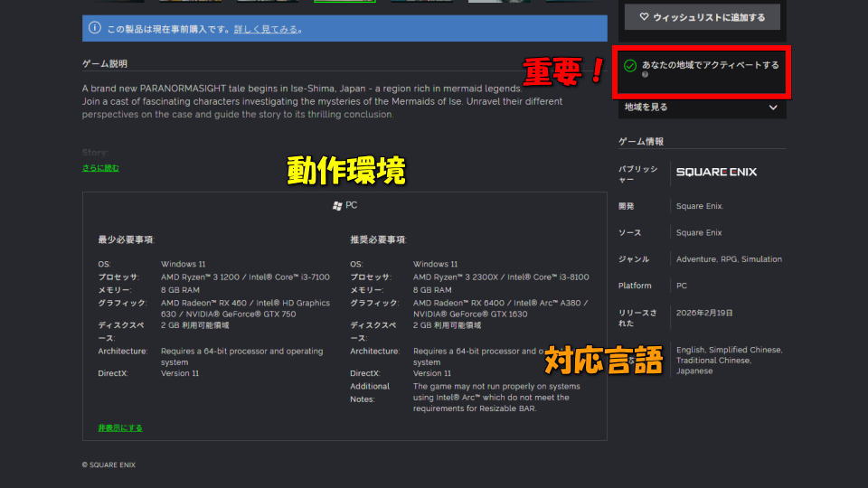Viewport: 868px width, 488px height.
Task: Expand the 地域を見る region dropdown
Action: 701,107
